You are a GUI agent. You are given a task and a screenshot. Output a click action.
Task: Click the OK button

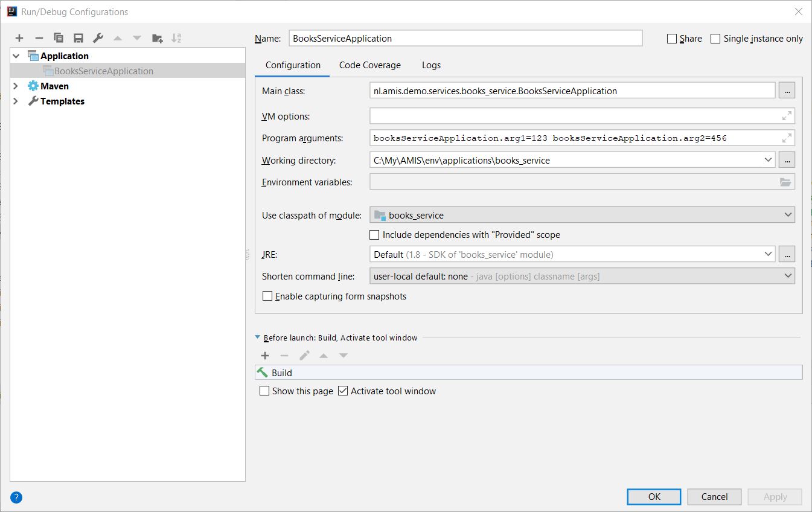pyautogui.click(x=654, y=496)
